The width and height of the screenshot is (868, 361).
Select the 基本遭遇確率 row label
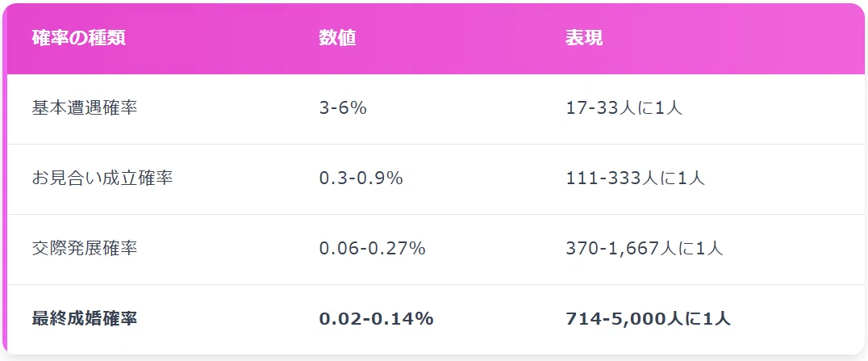(x=85, y=108)
